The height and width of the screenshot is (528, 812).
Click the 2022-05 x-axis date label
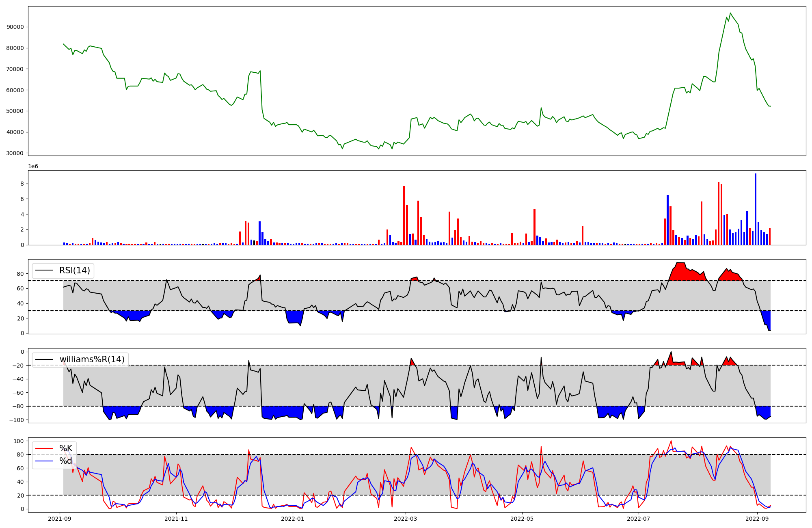(522, 519)
